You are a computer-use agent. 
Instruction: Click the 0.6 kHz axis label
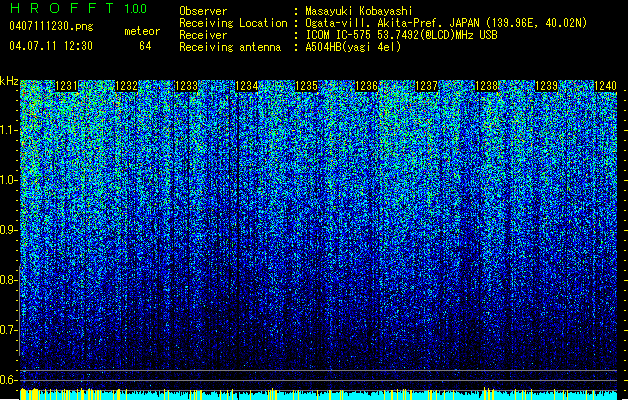(8, 380)
